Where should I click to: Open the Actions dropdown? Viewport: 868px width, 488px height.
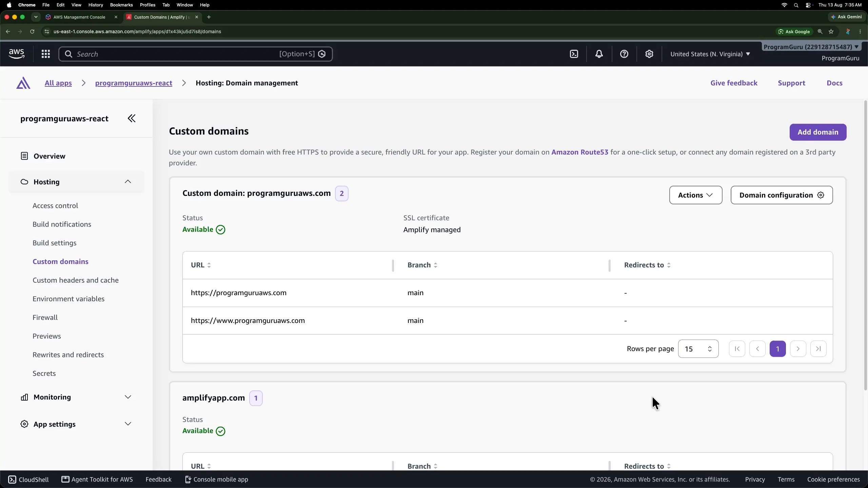click(696, 195)
